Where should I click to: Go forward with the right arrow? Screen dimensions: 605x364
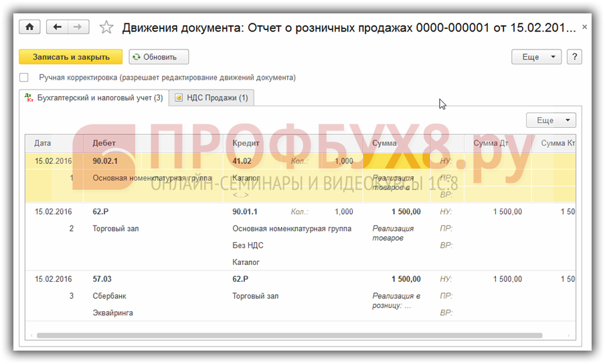[78, 27]
